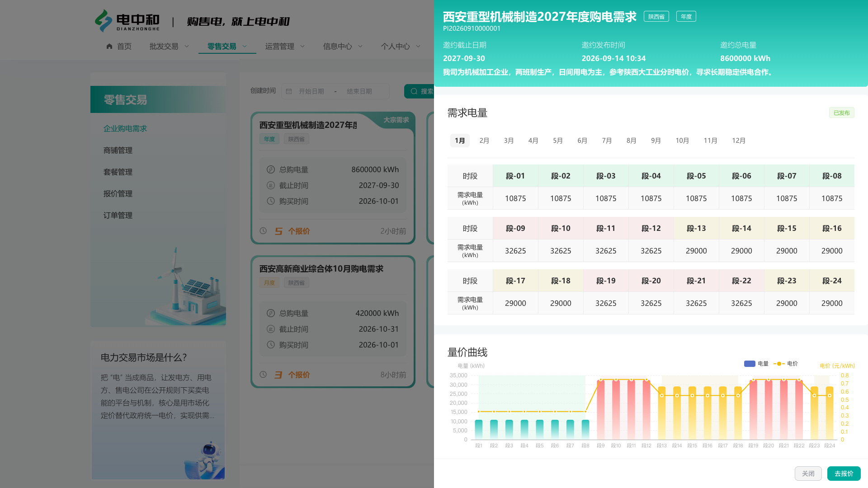868x488 pixels.
Task: Toggle 电价 legend in the chart
Action: [786, 364]
